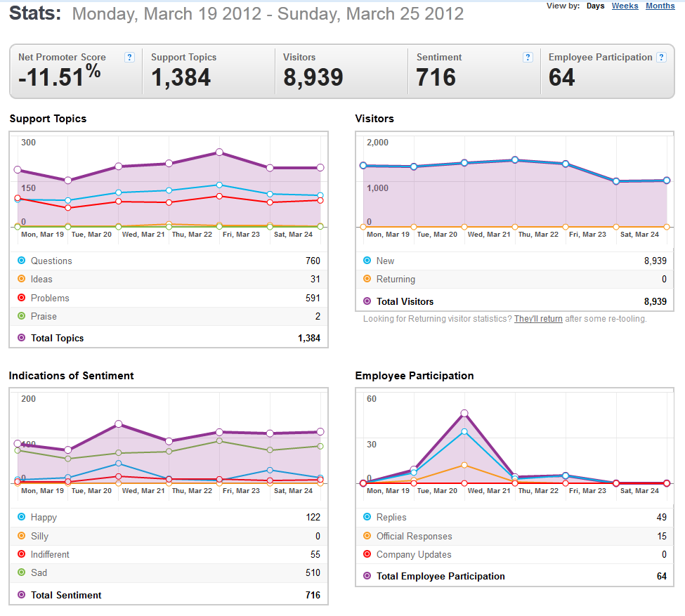
Task: Click the Sentiment question mark icon
Action: [x=528, y=57]
